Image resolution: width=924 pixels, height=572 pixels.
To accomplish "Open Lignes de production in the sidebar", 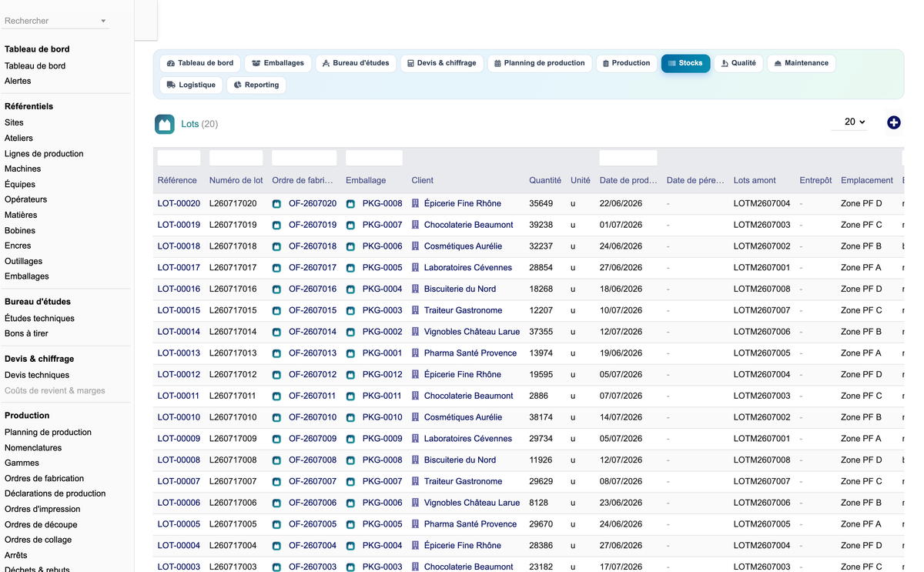I will click(x=44, y=153).
